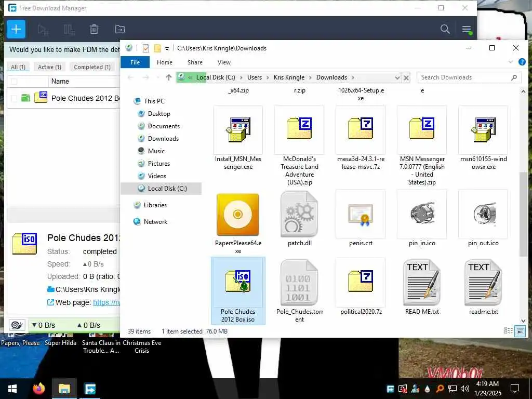Click New folder quick-access icon in title bar

(157, 48)
